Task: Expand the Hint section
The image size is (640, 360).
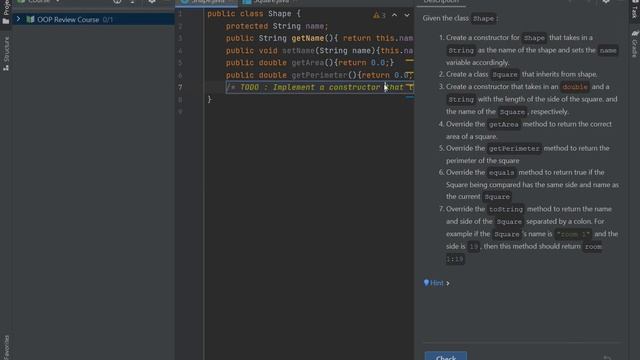Action: coord(448,283)
